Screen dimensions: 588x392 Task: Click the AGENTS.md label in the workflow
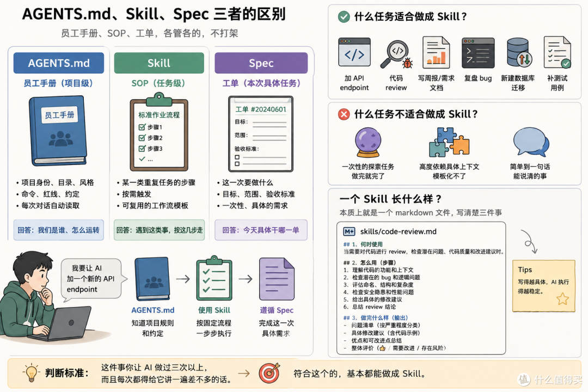pyautogui.click(x=152, y=310)
